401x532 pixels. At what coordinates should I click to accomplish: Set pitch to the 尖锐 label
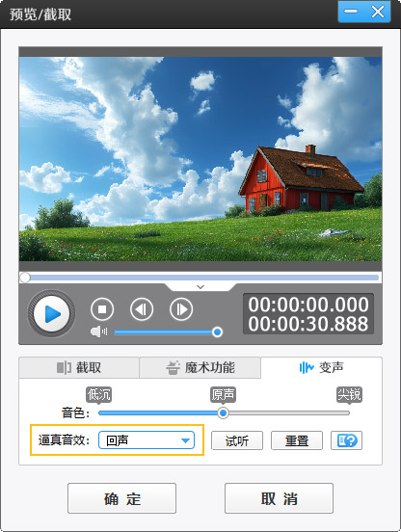tap(349, 394)
